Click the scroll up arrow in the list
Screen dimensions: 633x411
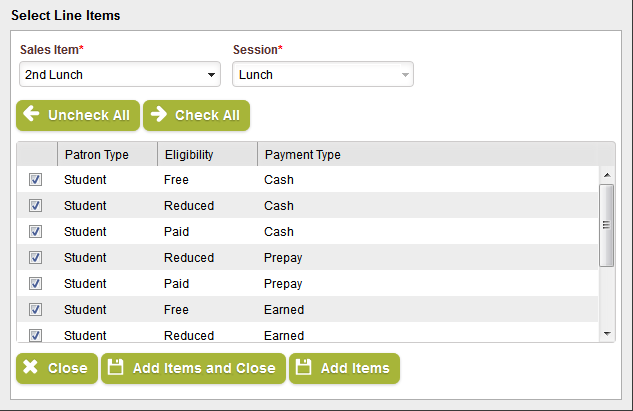click(x=606, y=175)
